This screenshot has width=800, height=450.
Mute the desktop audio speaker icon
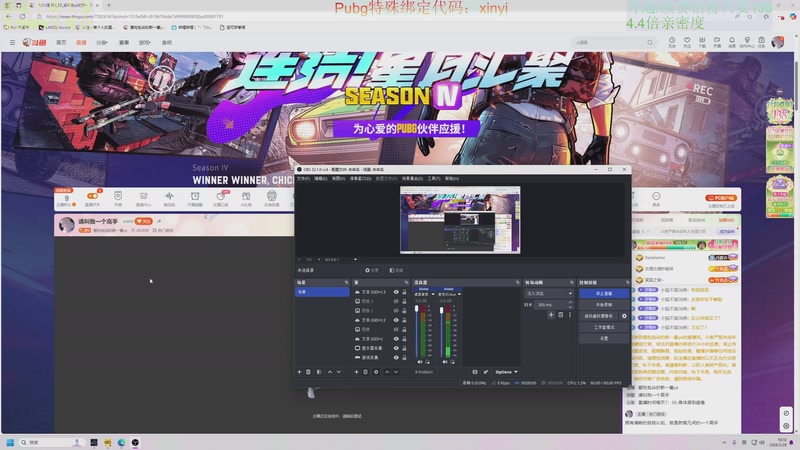pos(420,362)
